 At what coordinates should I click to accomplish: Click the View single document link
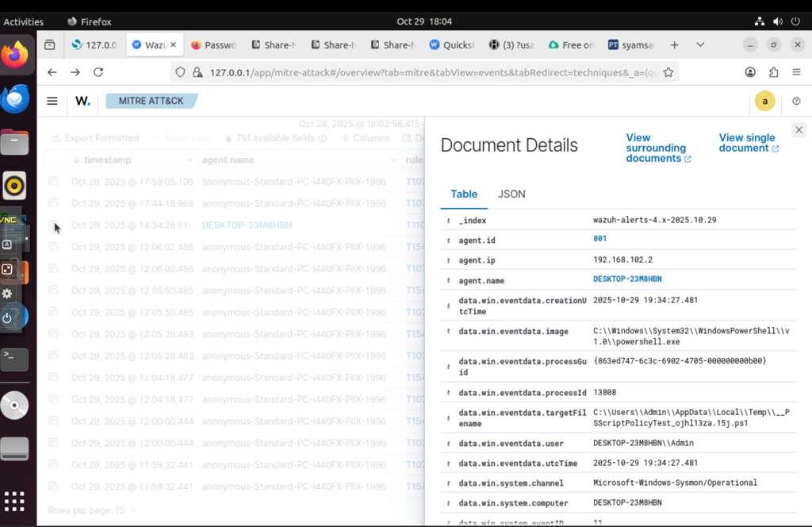pos(746,142)
